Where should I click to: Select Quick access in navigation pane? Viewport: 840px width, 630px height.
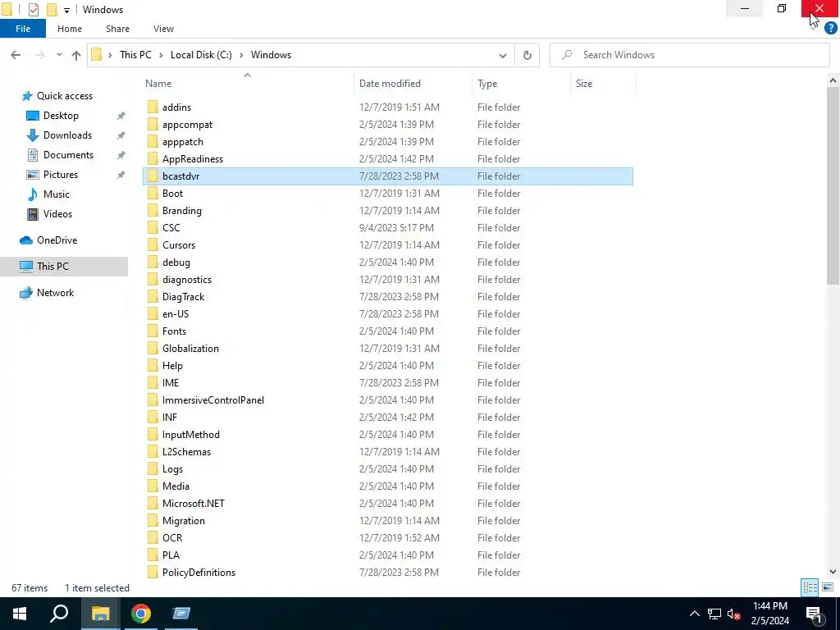tap(64, 95)
